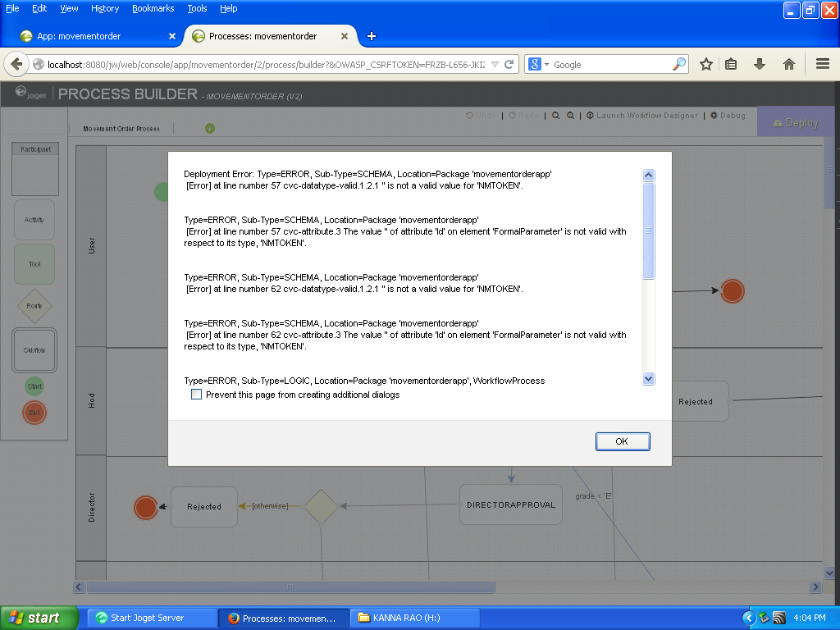840x630 pixels.
Task: Click the dialog scrollbar up arrow
Action: pyautogui.click(x=648, y=176)
